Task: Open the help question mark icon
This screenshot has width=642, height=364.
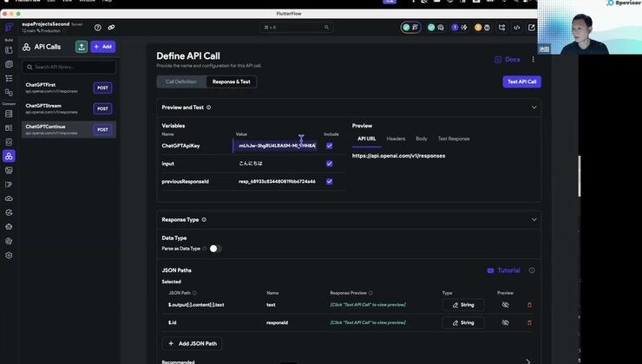Action: (97, 28)
